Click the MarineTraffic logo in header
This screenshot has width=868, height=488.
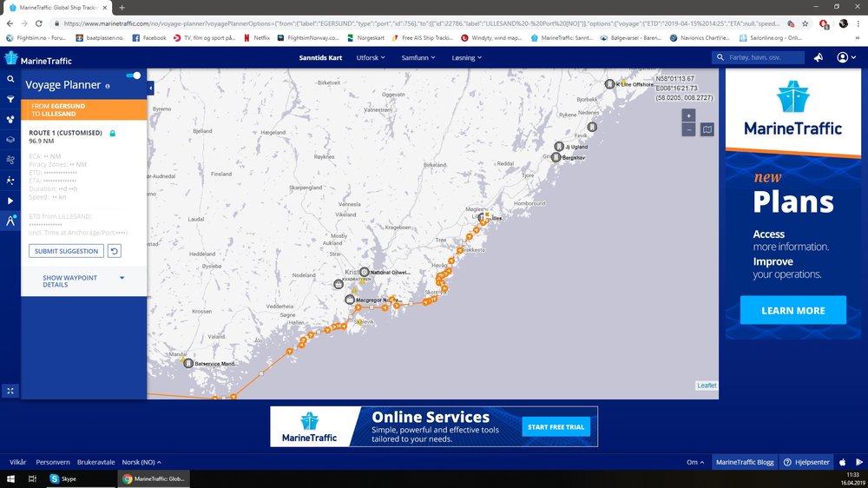[38, 59]
